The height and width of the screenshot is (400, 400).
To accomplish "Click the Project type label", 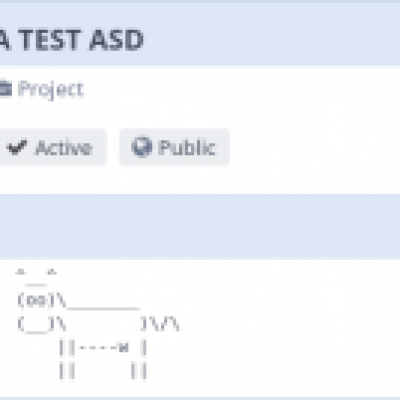I will (50, 90).
